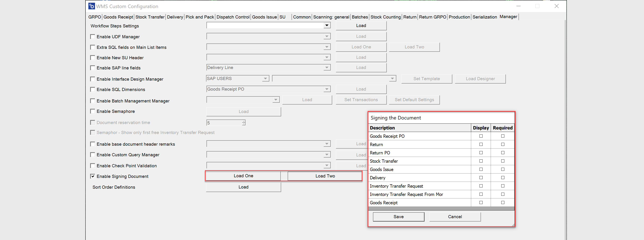This screenshot has width=644, height=240.
Task: Switch to the Pick and Pack tab
Action: [200, 17]
